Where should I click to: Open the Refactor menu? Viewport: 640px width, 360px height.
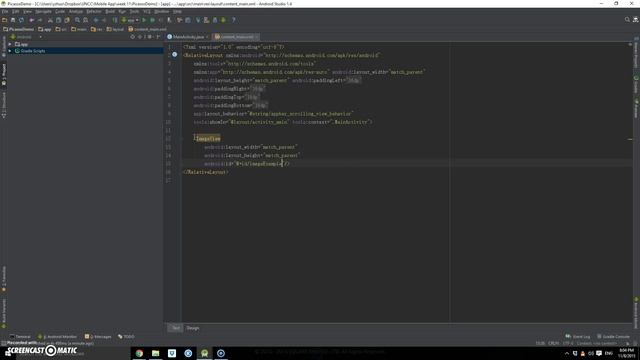pos(93,11)
